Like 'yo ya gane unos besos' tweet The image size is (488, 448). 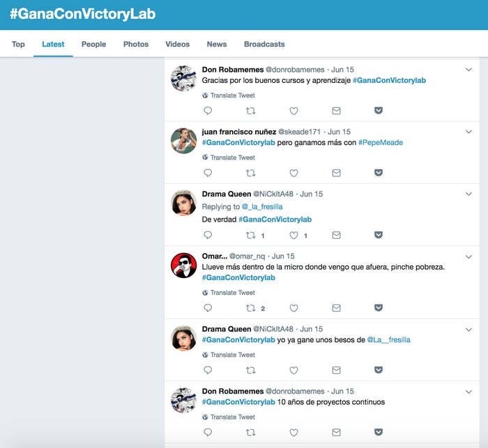293,370
